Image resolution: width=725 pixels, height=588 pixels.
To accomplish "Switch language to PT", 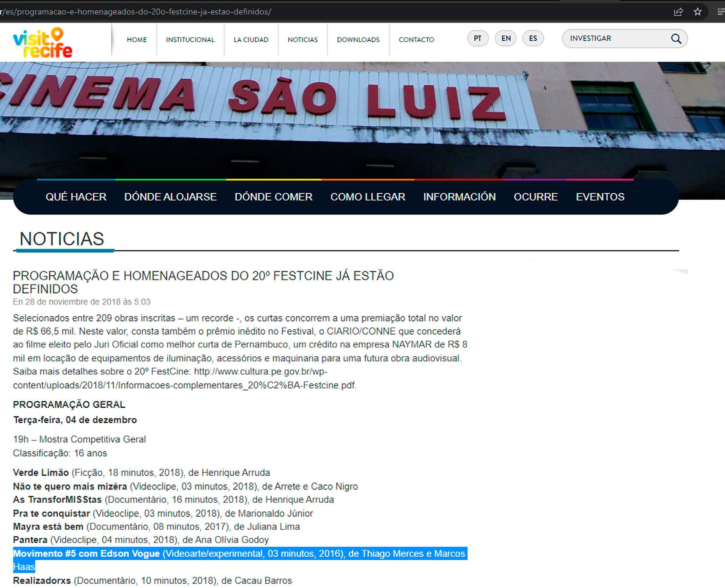I will 477,38.
